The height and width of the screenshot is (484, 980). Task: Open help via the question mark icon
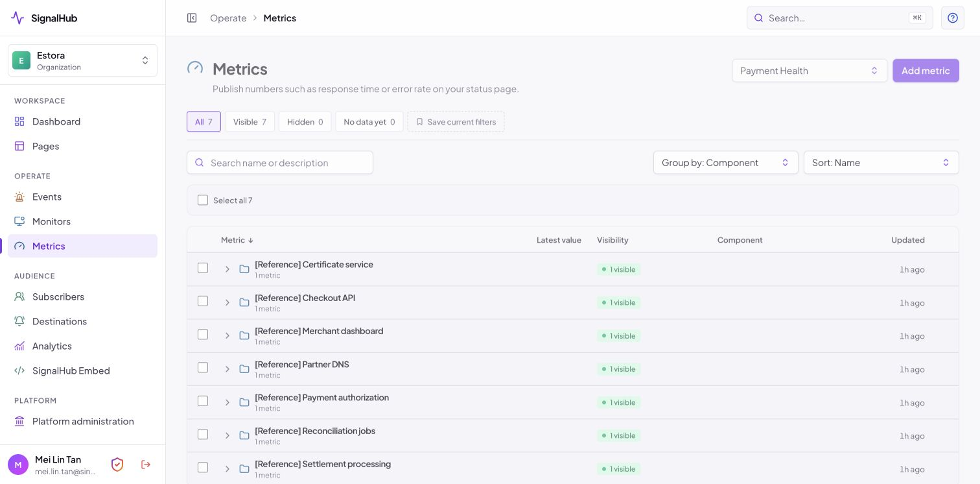pyautogui.click(x=953, y=18)
